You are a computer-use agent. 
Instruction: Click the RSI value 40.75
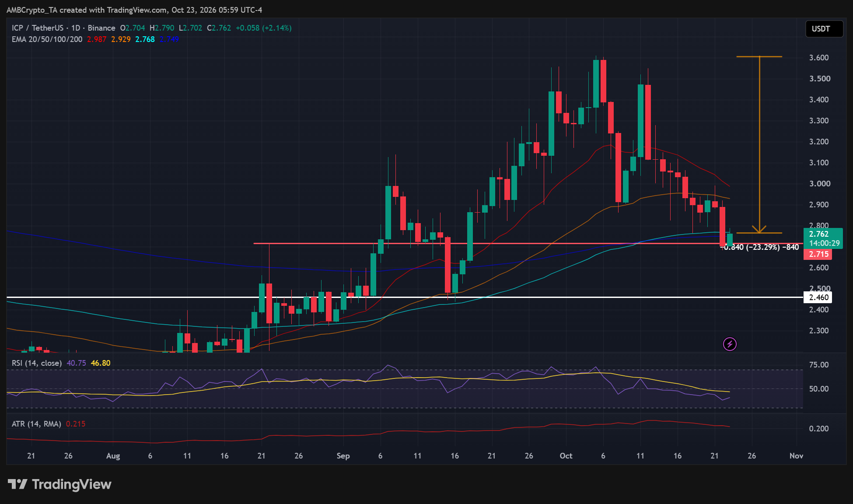[77, 363]
